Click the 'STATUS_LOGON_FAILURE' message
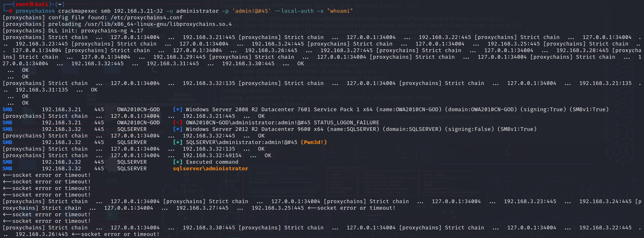 [346, 123]
